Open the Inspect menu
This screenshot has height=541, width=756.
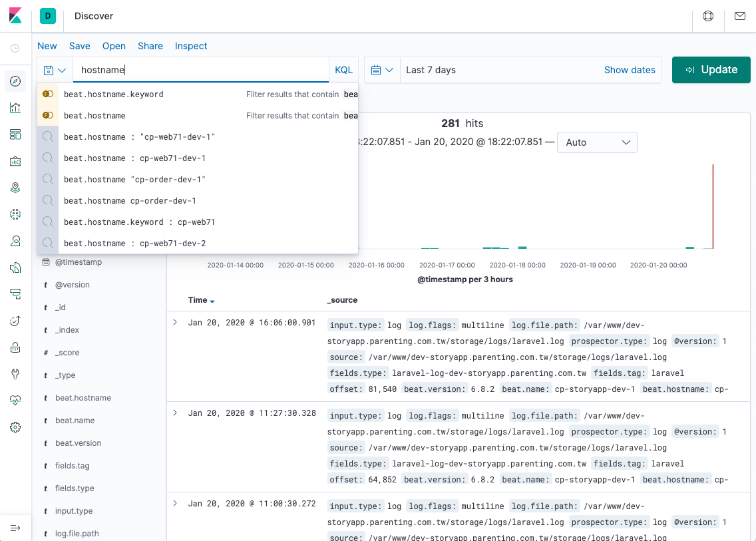[190, 46]
